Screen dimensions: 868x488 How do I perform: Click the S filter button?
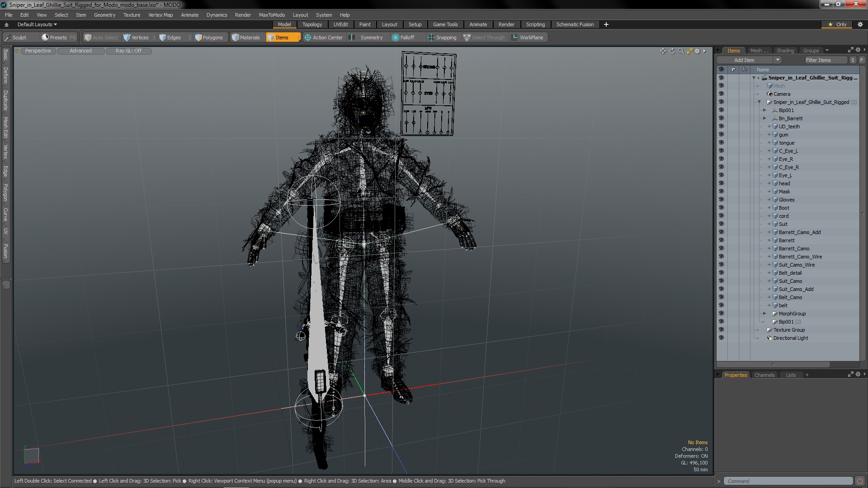pos(852,60)
